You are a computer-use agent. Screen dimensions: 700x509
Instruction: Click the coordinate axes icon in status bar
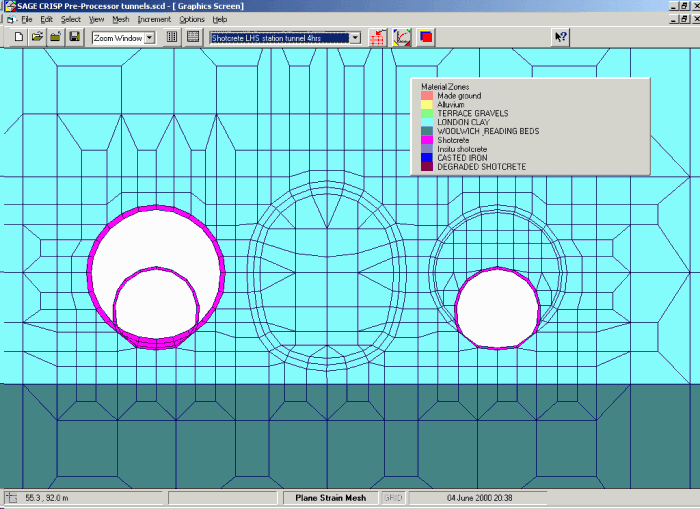(11, 498)
